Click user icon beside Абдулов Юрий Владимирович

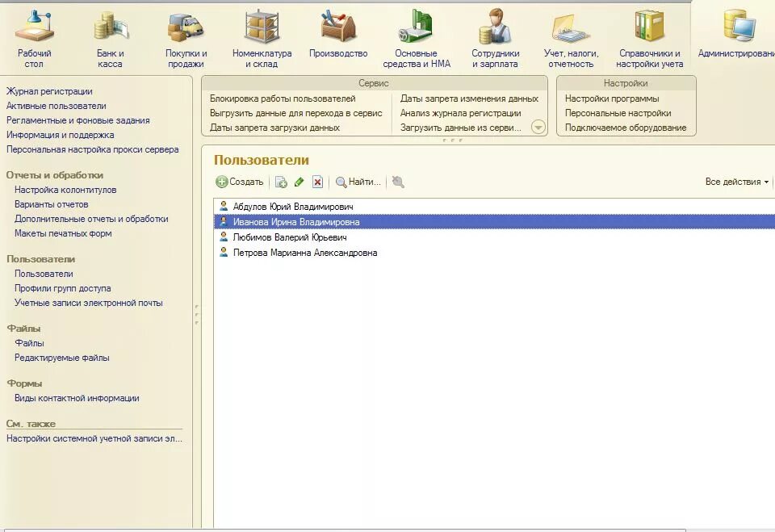(x=224, y=206)
